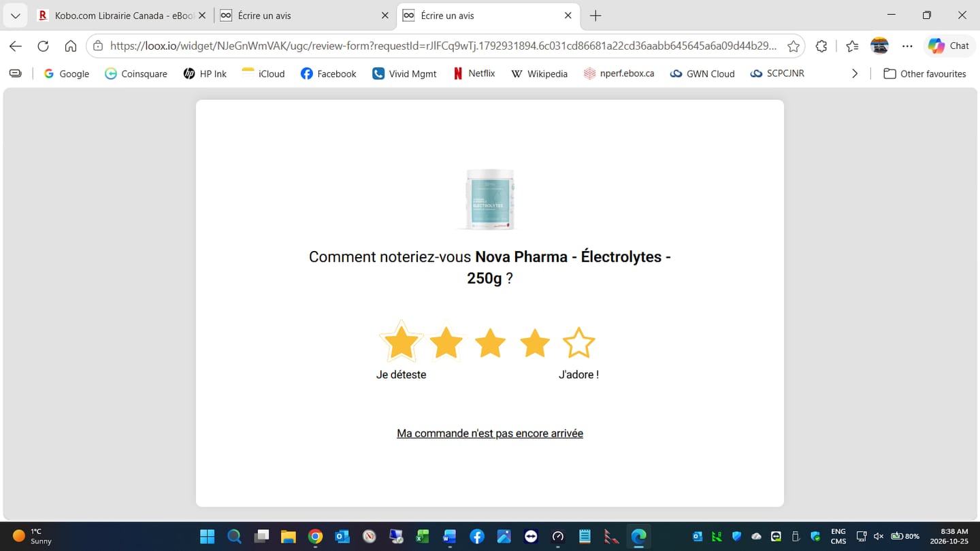This screenshot has width=980, height=551.
Task: Open the Netflix bookmark
Action: tap(474, 73)
